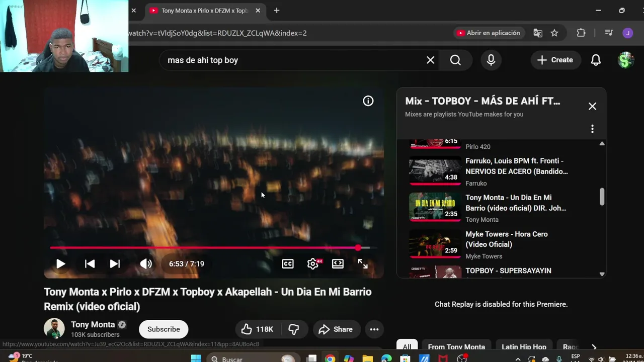Click Myke Towers - Hora Cero title
This screenshot has width=644, height=362.
[507, 239]
